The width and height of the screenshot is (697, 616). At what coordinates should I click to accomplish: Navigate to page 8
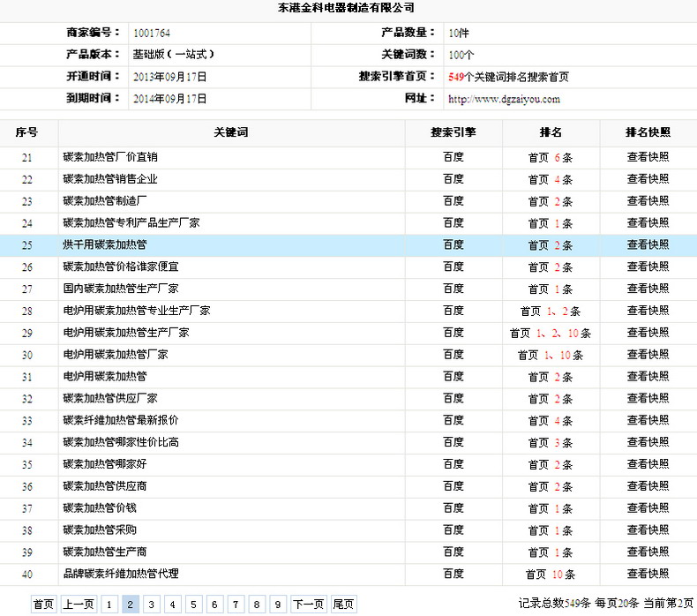257,604
